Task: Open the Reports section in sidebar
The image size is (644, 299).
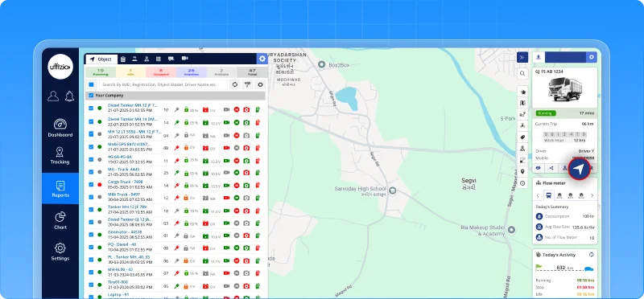Action: (x=60, y=189)
